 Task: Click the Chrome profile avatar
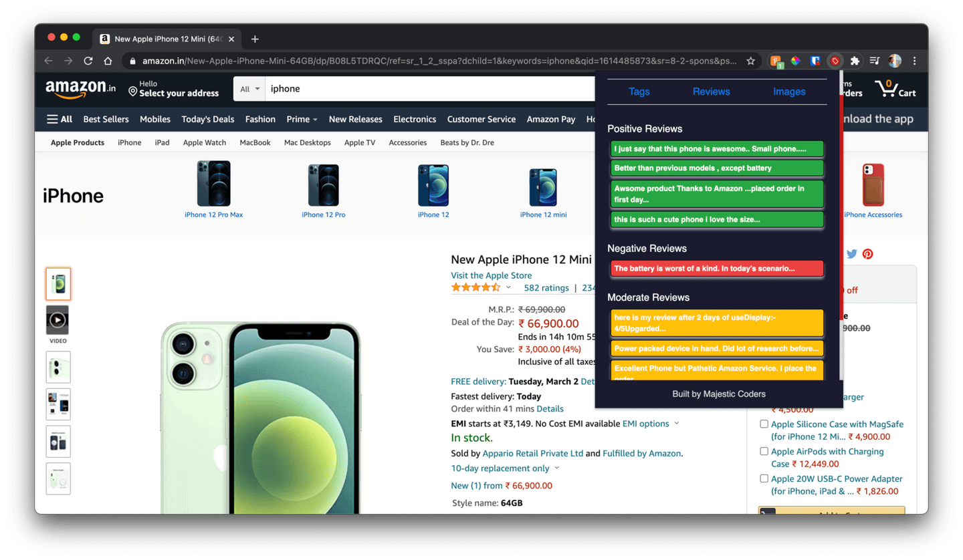coord(895,61)
